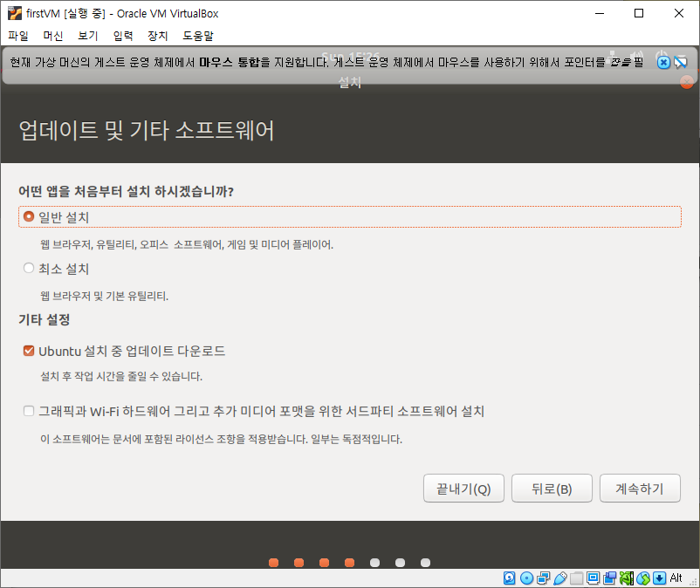Click the keyboard capture arrow indicator
Screen dimensions: 700x588
point(659,578)
